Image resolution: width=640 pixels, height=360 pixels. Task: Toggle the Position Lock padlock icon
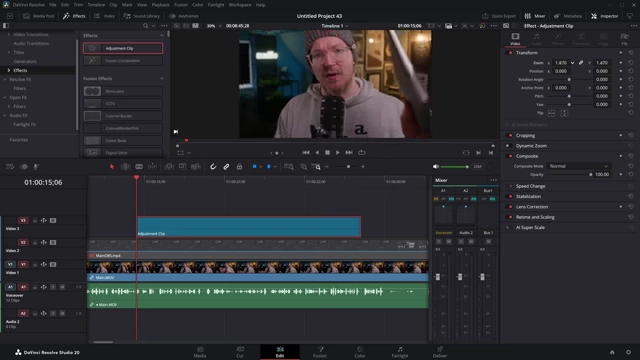[x=239, y=167]
